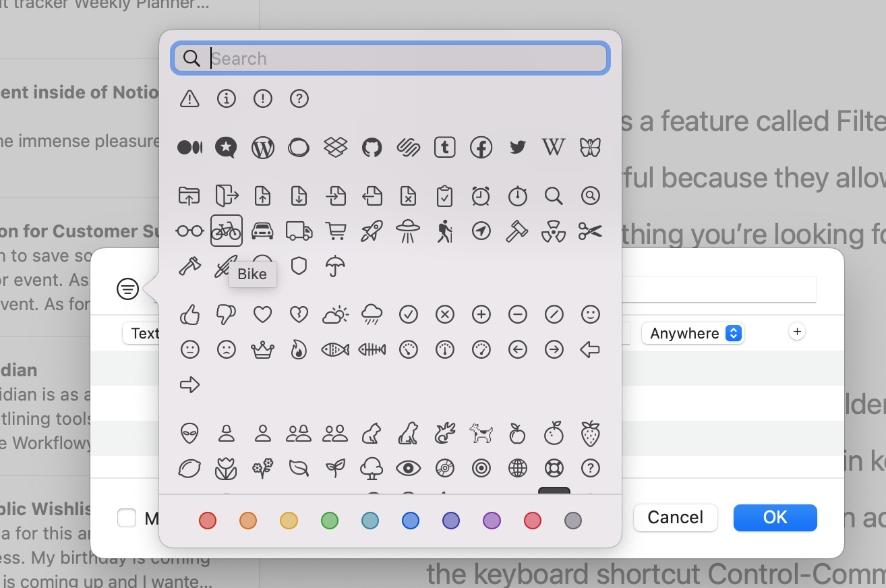This screenshot has width=886, height=588.
Task: Select the flame icon
Action: pyautogui.click(x=299, y=349)
